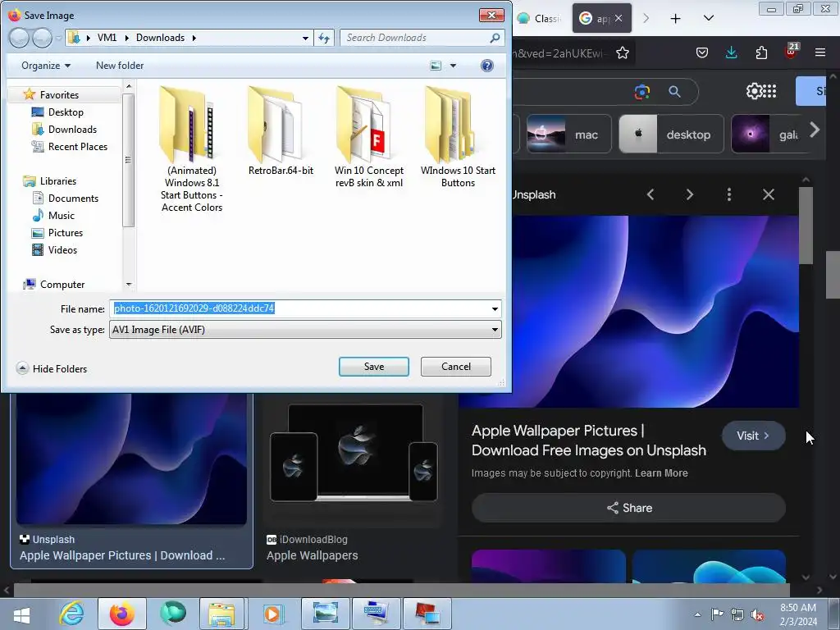Open the Firefox extensions puzzle icon
The height and width of the screenshot is (630, 840).
click(761, 52)
